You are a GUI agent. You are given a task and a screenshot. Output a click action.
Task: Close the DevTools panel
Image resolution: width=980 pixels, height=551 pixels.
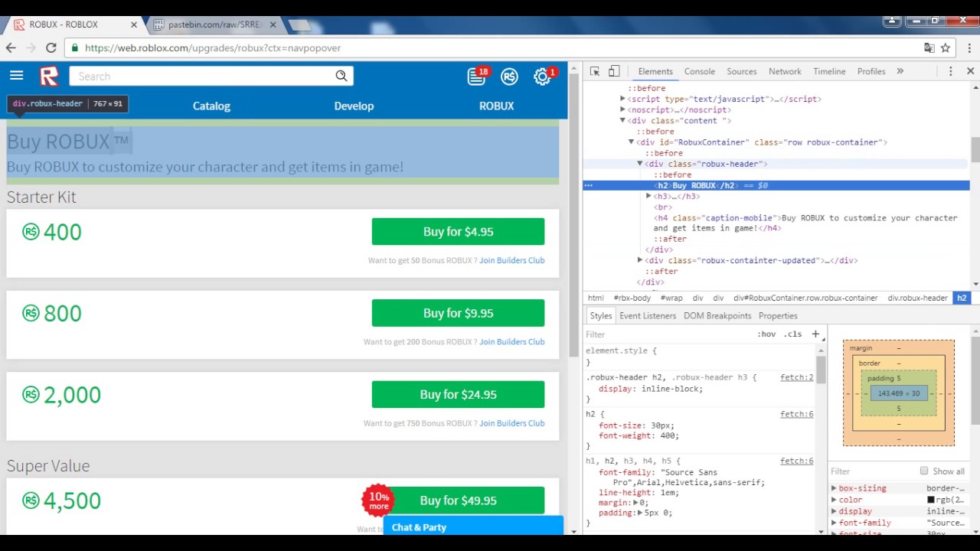point(970,71)
